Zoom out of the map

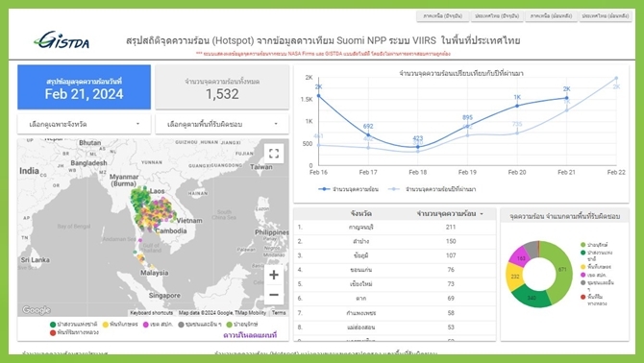click(x=274, y=295)
